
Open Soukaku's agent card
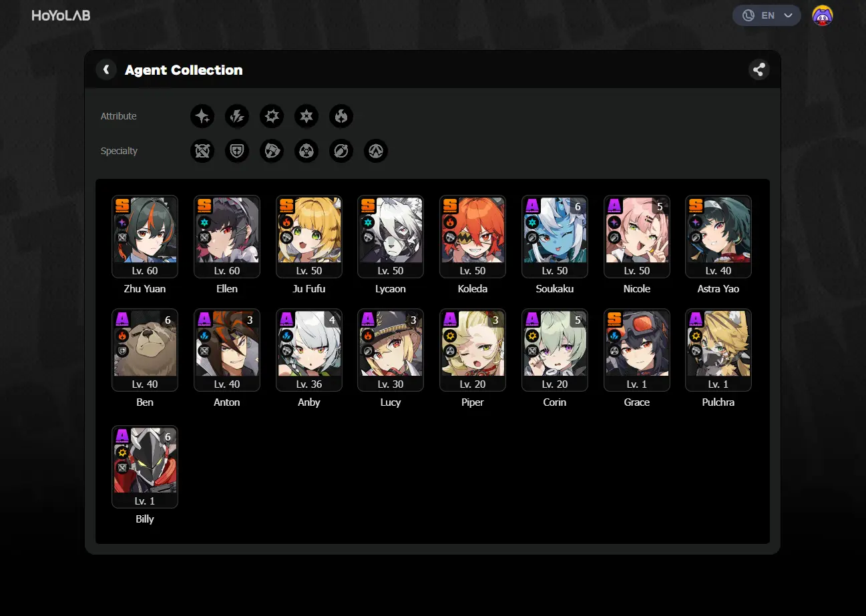click(x=555, y=236)
